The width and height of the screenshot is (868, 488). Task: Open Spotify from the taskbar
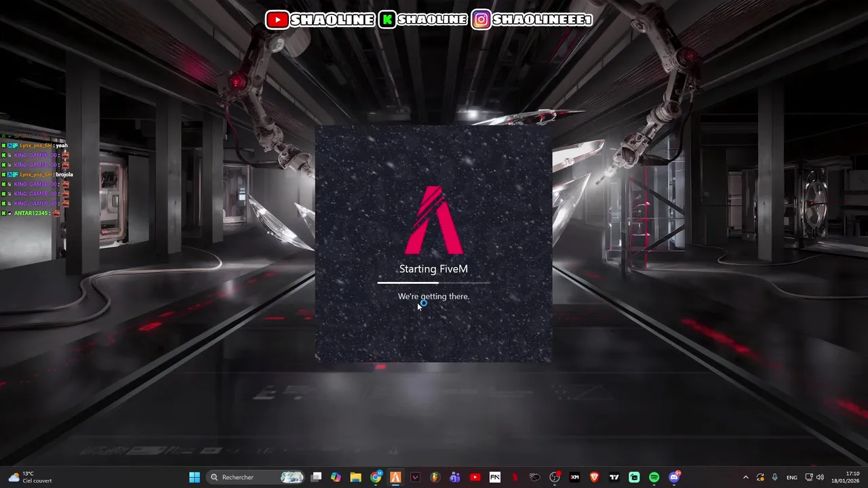coord(654,477)
